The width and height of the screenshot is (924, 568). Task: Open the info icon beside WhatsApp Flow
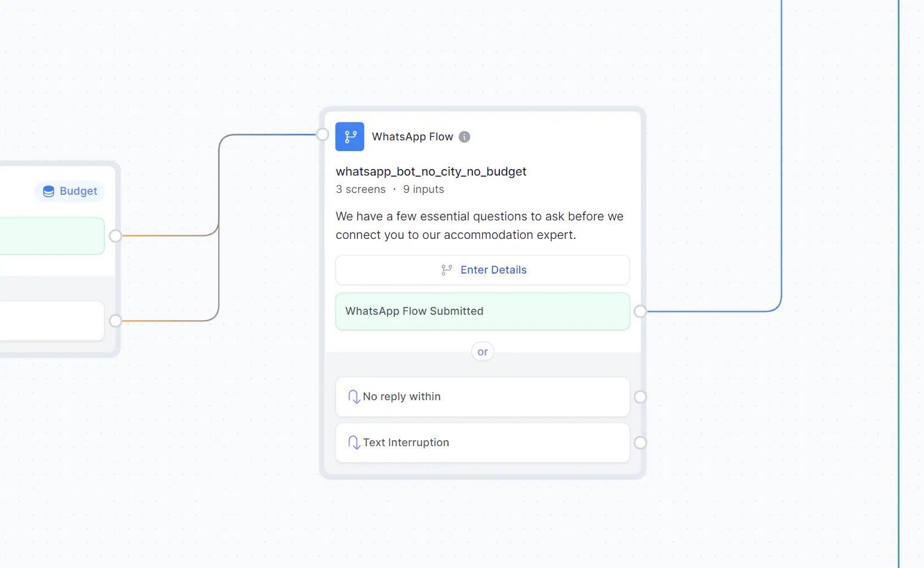click(464, 137)
